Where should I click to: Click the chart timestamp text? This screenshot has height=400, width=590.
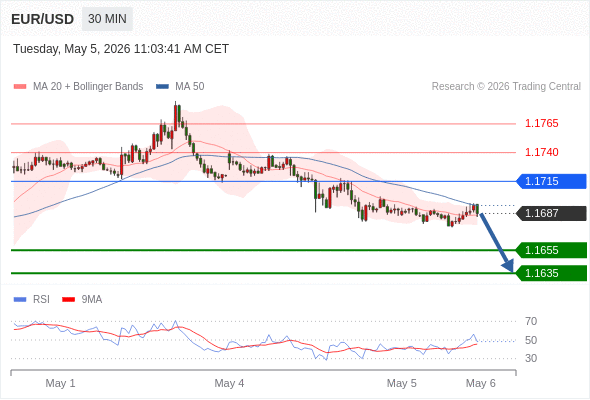121,49
